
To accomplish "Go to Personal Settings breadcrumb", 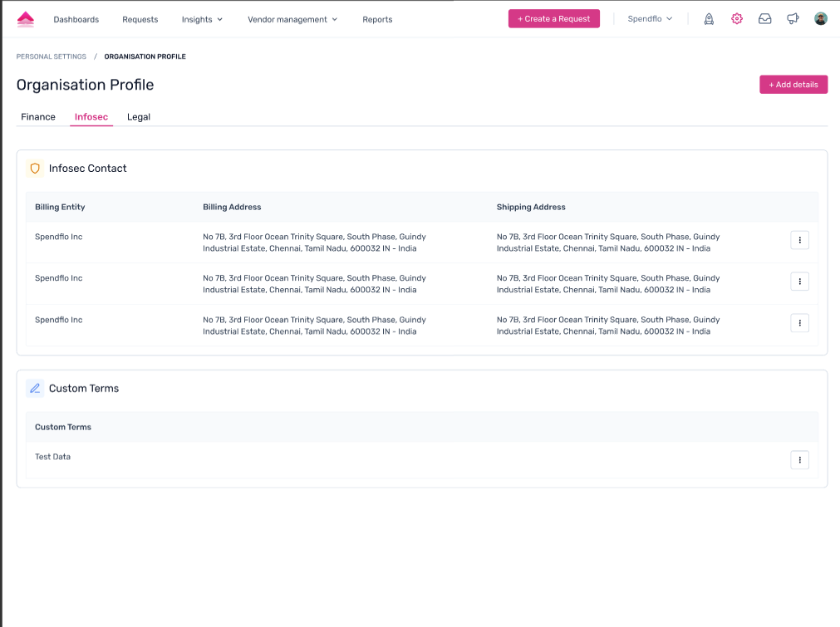I will (x=51, y=56).
